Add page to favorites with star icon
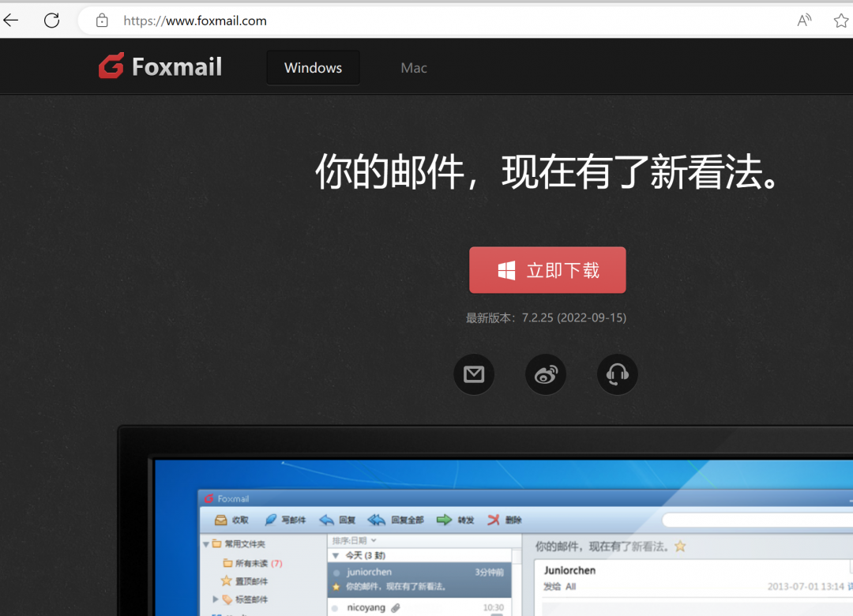Screen dimensions: 853x616 point(841,21)
